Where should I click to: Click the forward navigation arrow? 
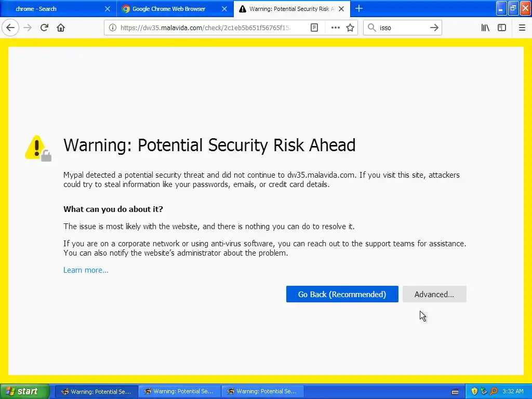click(28, 28)
